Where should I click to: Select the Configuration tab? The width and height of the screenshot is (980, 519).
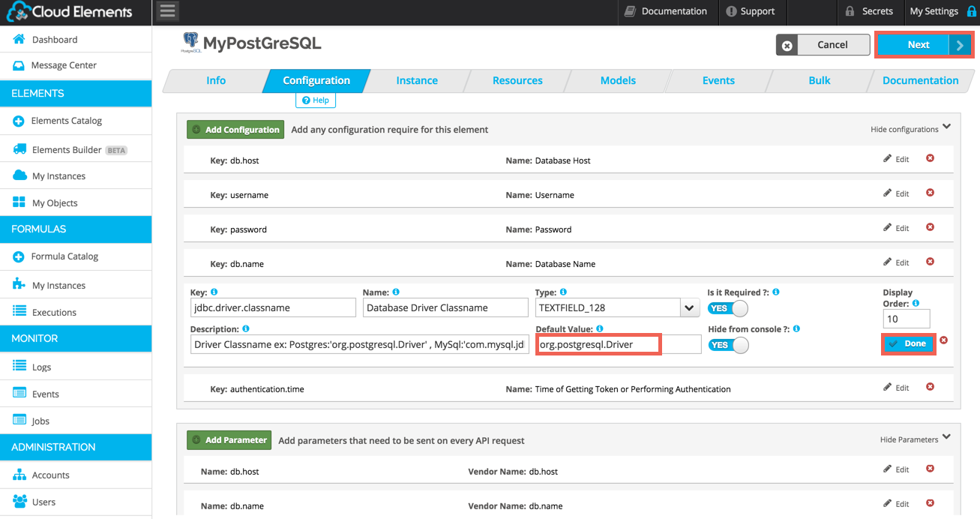(x=316, y=80)
